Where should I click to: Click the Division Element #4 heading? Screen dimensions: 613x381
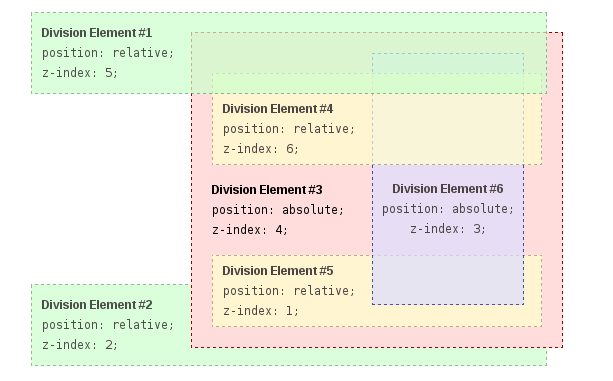[278, 109]
